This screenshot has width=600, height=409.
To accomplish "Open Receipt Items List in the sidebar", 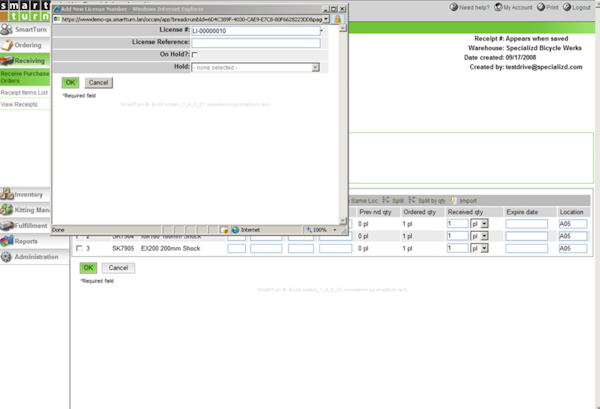I will [24, 93].
